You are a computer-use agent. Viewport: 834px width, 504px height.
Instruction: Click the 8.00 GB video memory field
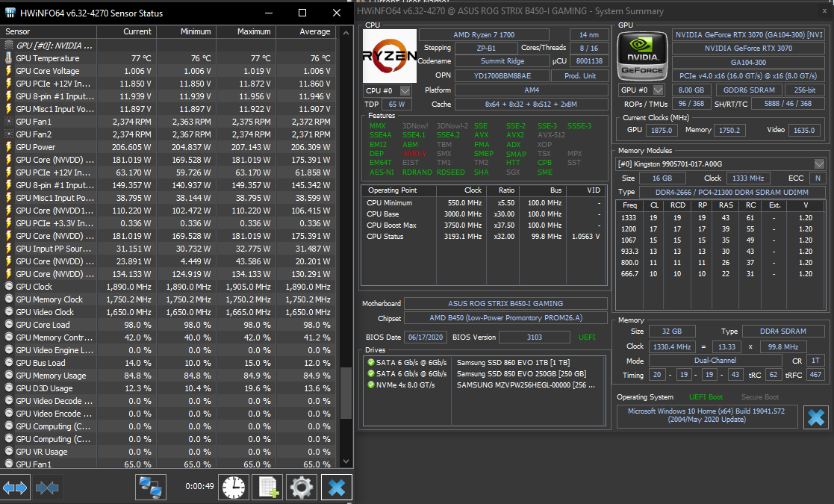click(x=691, y=90)
